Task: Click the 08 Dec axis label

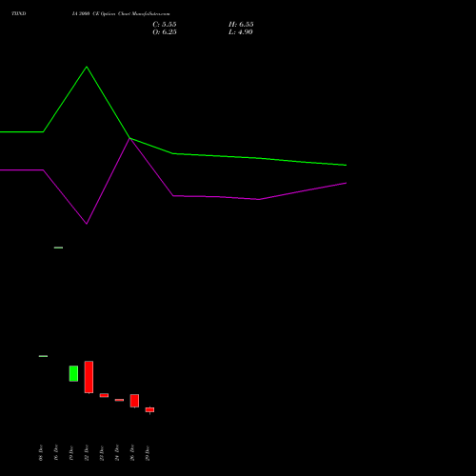Action: pos(41,453)
